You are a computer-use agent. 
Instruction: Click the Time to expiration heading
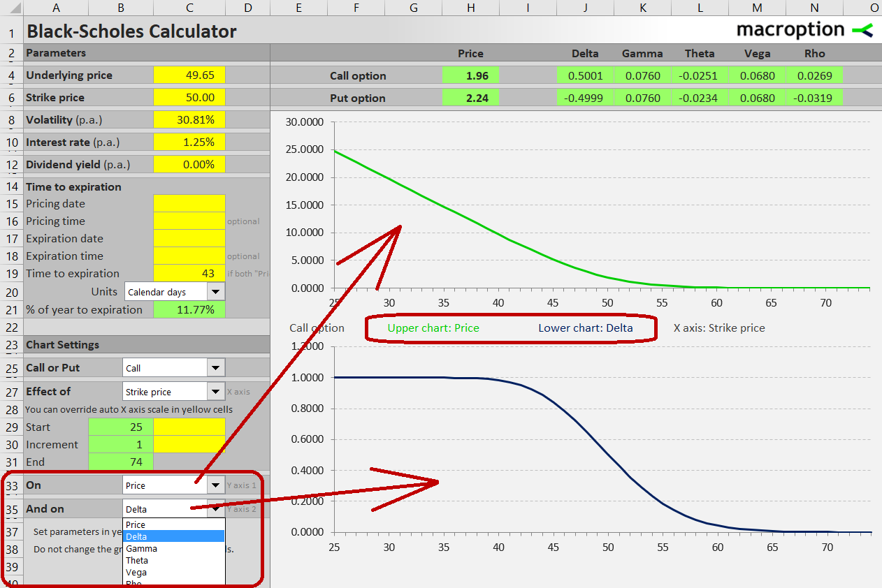[x=73, y=187]
